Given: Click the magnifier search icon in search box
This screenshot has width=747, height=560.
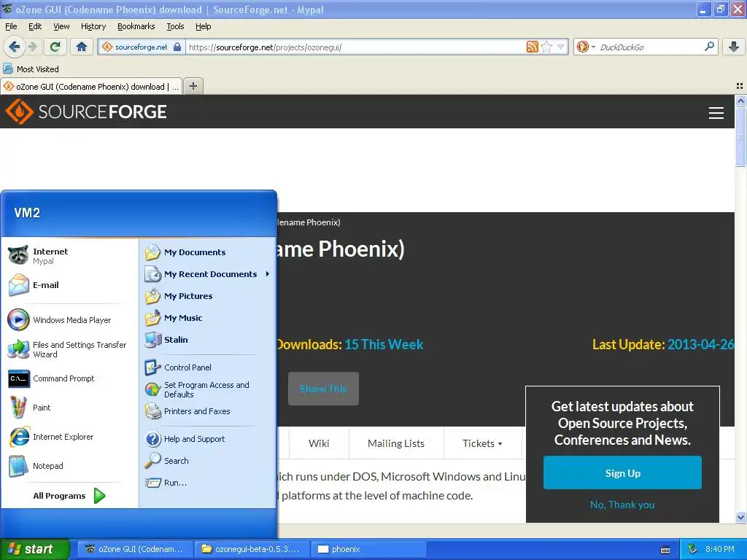Looking at the screenshot, I should [x=709, y=46].
